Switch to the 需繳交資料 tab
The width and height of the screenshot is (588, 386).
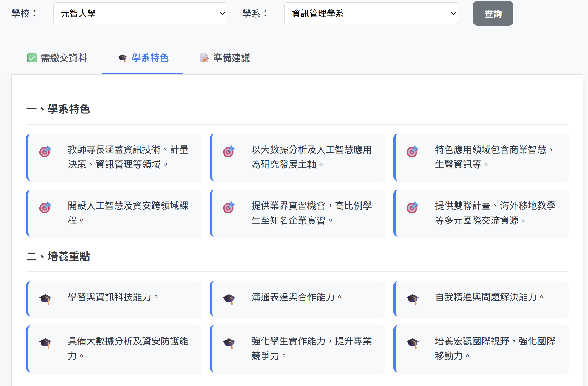(64, 58)
